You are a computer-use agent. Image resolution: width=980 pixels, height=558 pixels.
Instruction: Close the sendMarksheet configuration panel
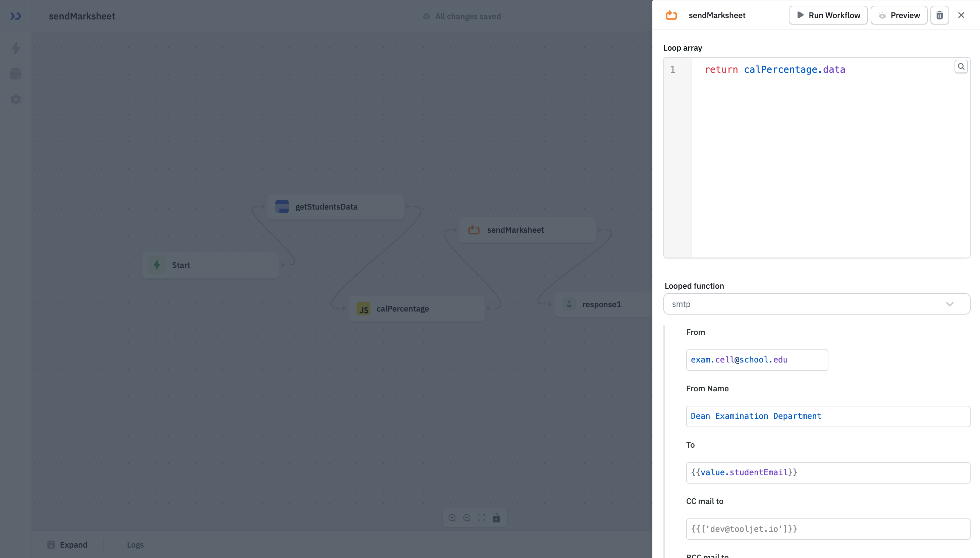click(x=961, y=15)
